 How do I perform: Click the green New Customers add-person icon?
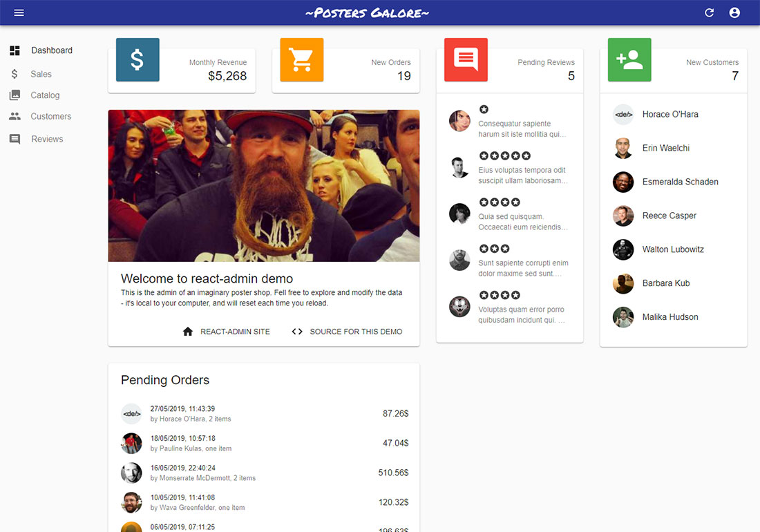coord(629,59)
